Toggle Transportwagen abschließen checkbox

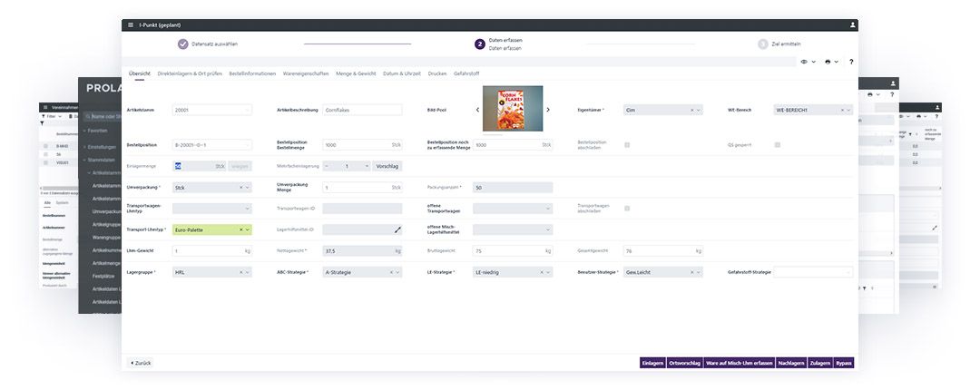click(627, 209)
